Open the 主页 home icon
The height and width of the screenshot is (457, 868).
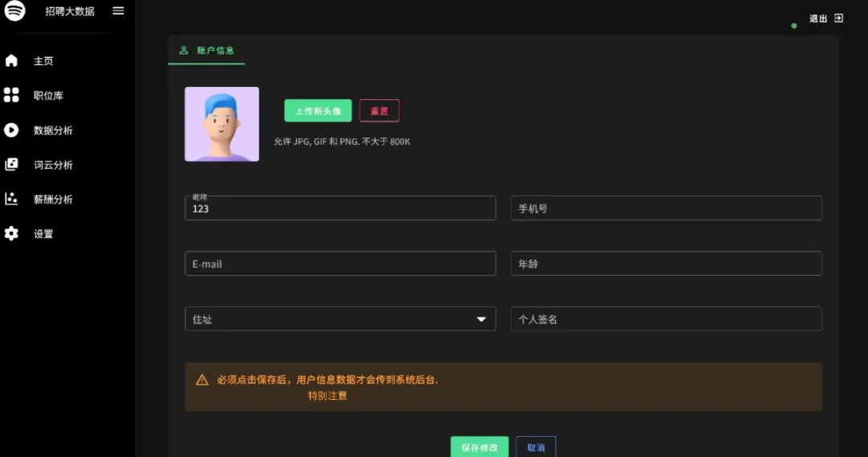click(x=11, y=60)
